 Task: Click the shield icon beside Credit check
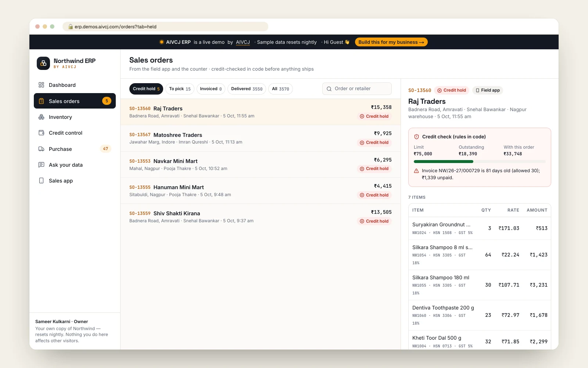(x=416, y=137)
